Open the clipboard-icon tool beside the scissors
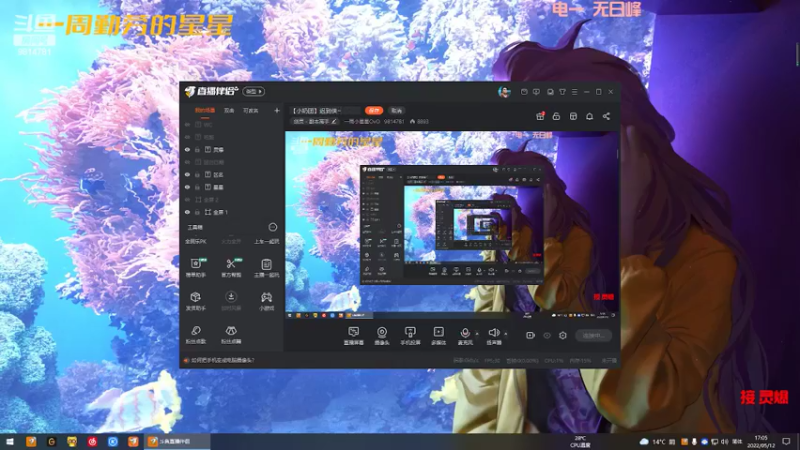Screen dimensions: 800x450 point(266,267)
